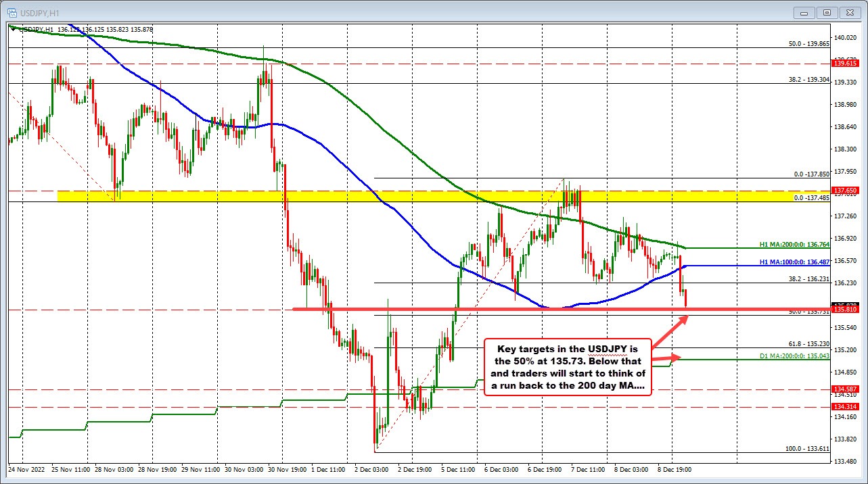Maximize the USDJPY,H1 chart window

827,11
